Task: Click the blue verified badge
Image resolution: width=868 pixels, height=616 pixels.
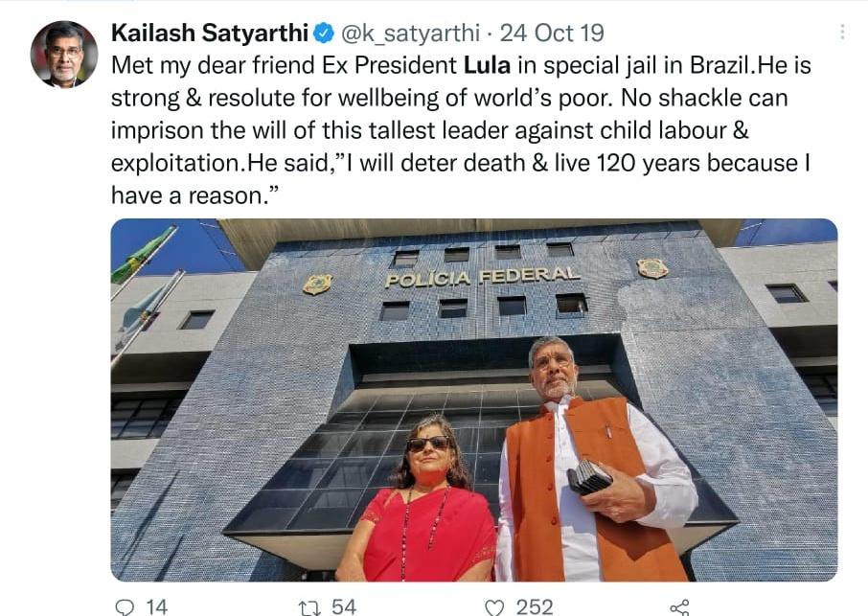Action: click(x=324, y=34)
